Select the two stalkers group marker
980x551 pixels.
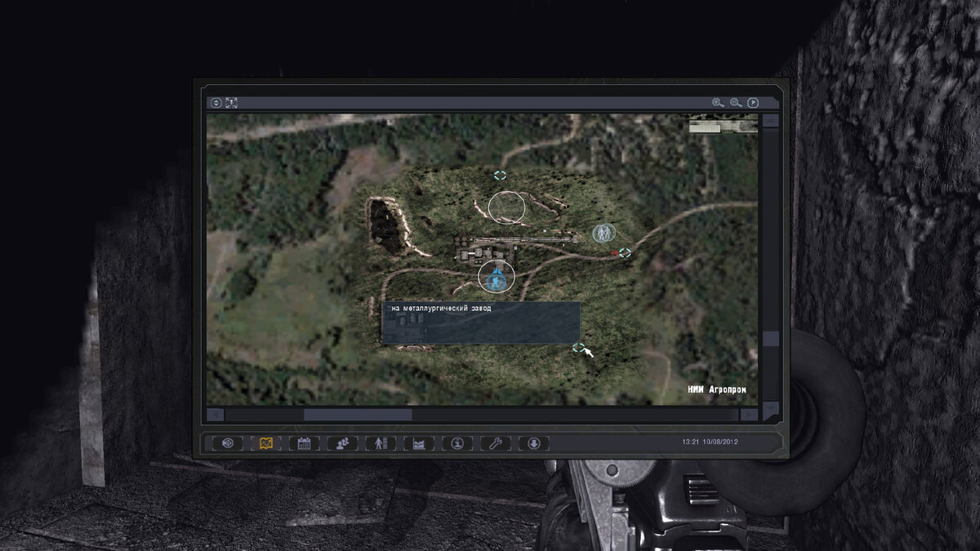(x=604, y=233)
